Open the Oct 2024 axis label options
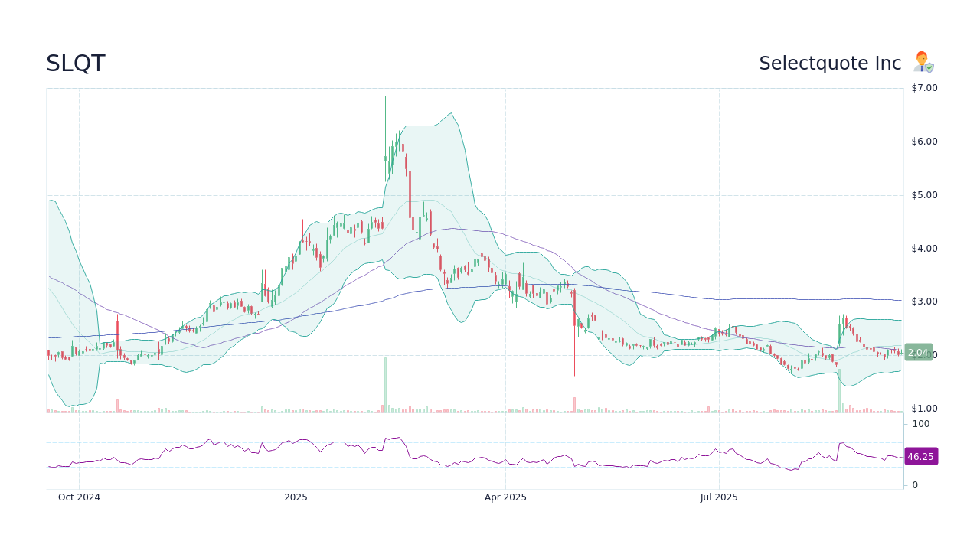Screen dimensions: 980x551 point(78,497)
